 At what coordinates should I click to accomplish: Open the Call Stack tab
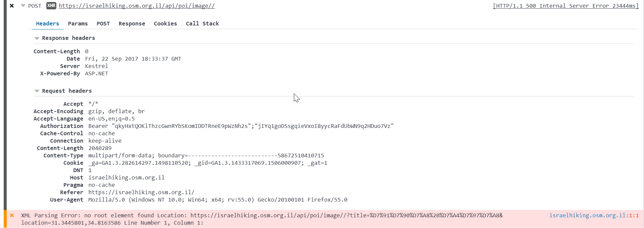pyautogui.click(x=202, y=23)
